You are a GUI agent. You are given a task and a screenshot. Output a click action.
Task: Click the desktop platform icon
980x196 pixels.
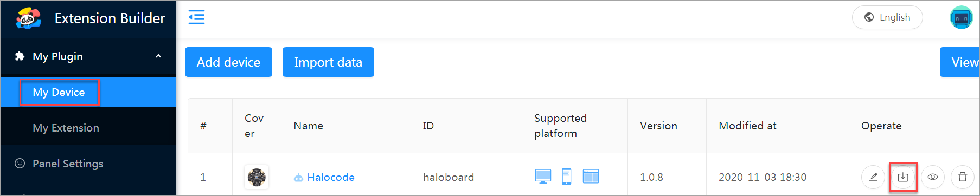543,177
